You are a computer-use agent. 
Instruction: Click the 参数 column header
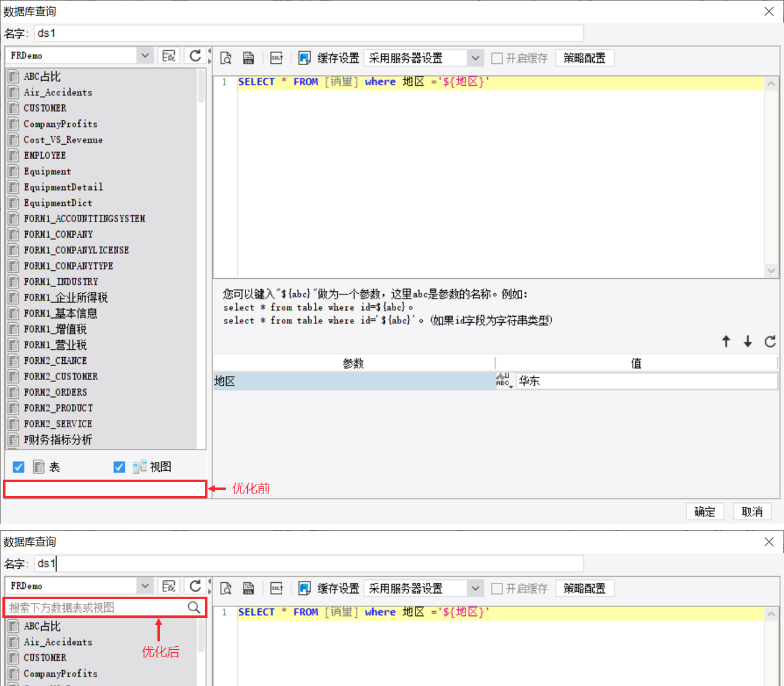pos(353,363)
